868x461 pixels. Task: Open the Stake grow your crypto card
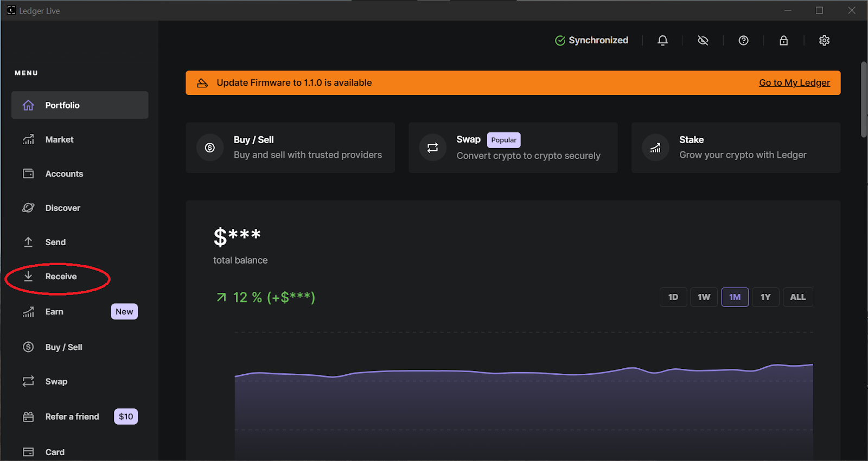(736, 148)
